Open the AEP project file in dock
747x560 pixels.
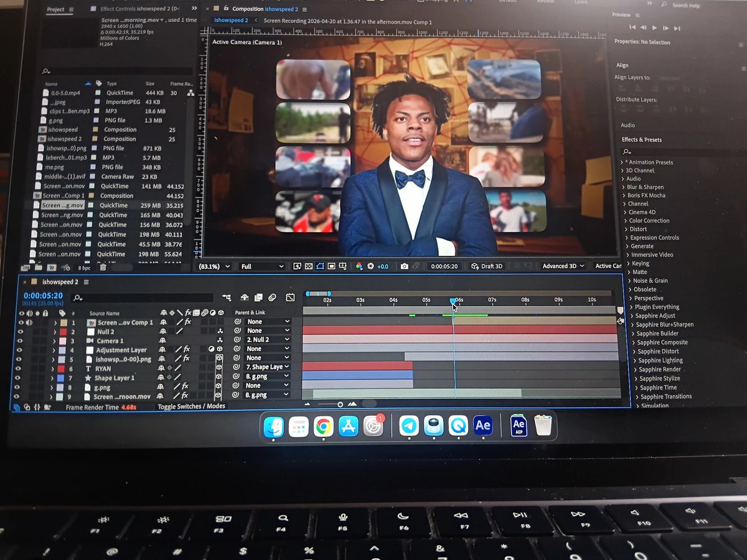click(x=519, y=426)
